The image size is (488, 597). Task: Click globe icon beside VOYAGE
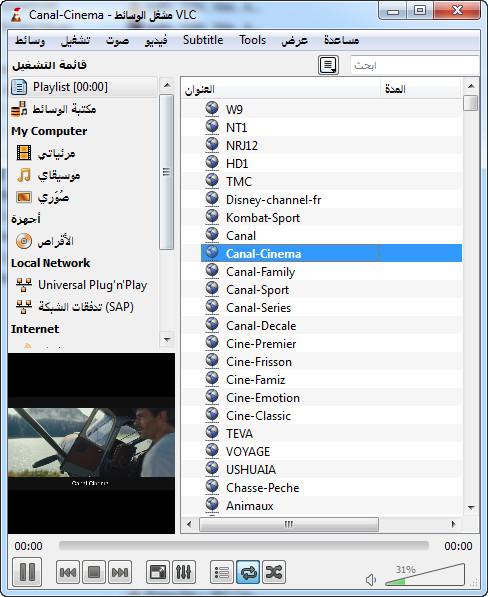[x=212, y=450]
